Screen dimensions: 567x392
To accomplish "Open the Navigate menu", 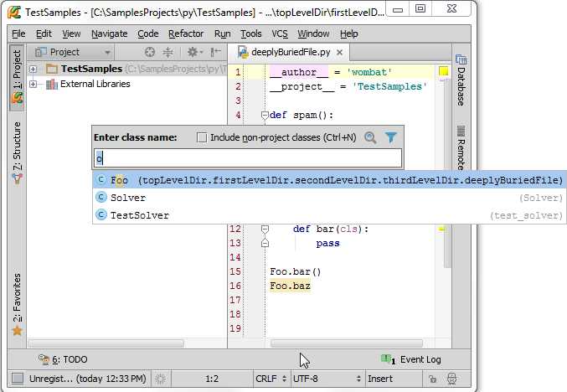I will pyautogui.click(x=109, y=34).
